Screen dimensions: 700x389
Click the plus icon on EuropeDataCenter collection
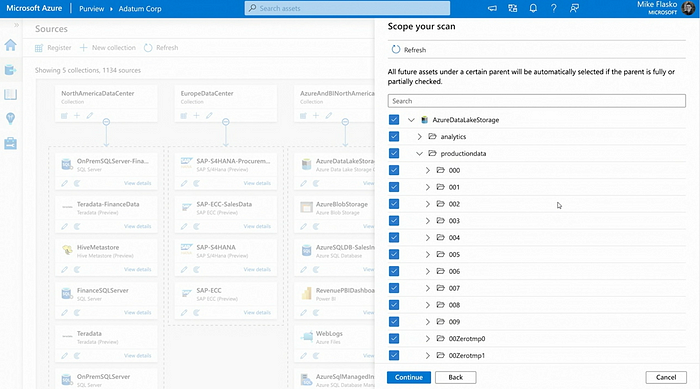point(196,116)
